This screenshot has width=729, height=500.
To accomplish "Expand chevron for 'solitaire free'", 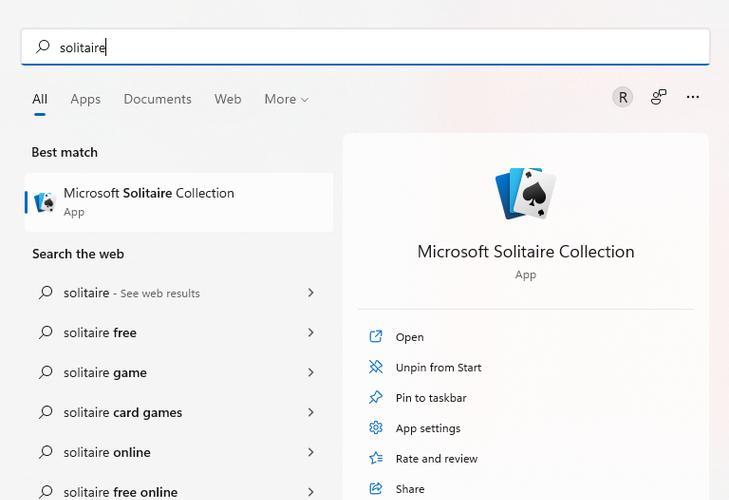I will [311, 333].
